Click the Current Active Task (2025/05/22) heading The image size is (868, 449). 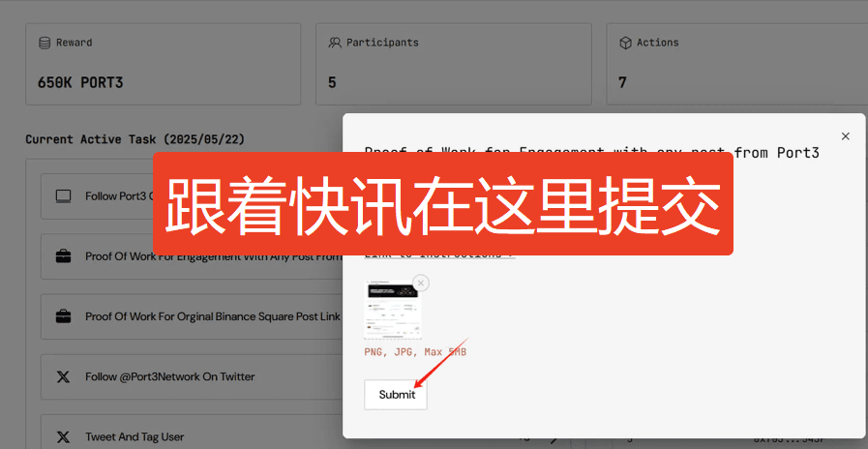pos(135,139)
